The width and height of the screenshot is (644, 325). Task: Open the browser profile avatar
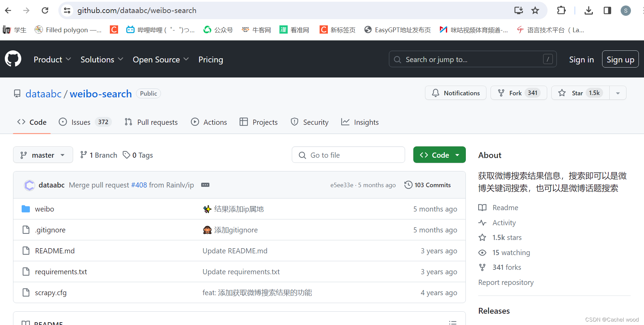coord(626,11)
